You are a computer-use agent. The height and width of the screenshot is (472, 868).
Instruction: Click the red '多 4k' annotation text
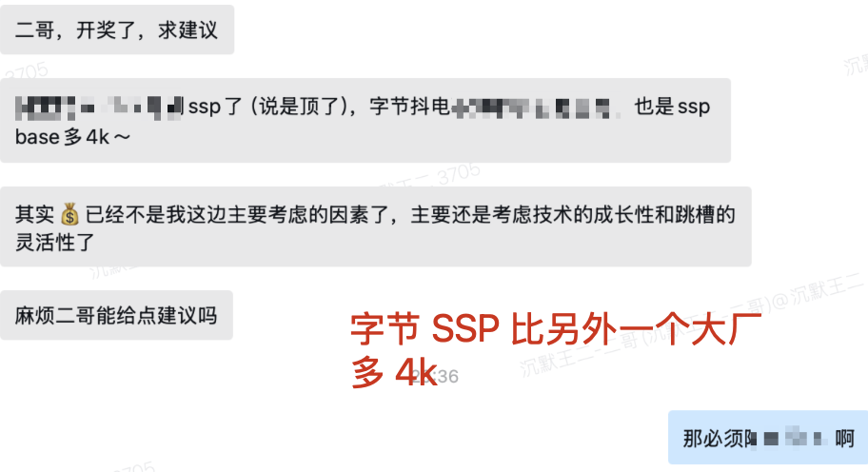click(394, 371)
